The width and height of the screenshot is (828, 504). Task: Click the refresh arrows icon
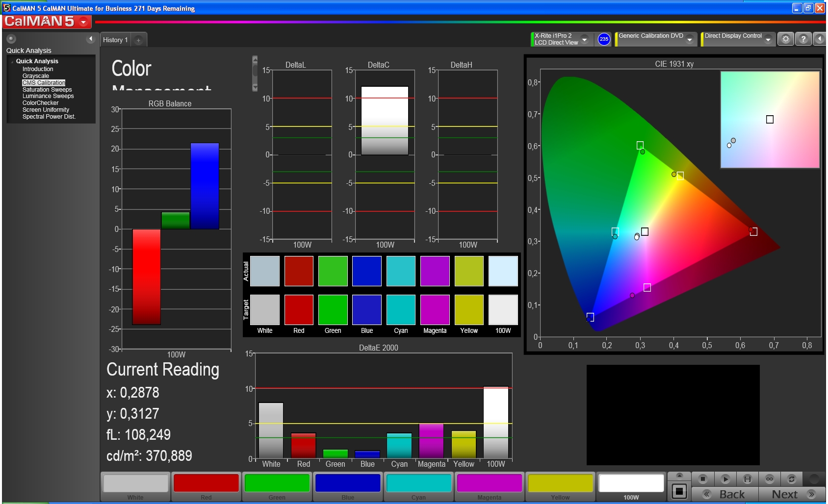[x=791, y=479]
